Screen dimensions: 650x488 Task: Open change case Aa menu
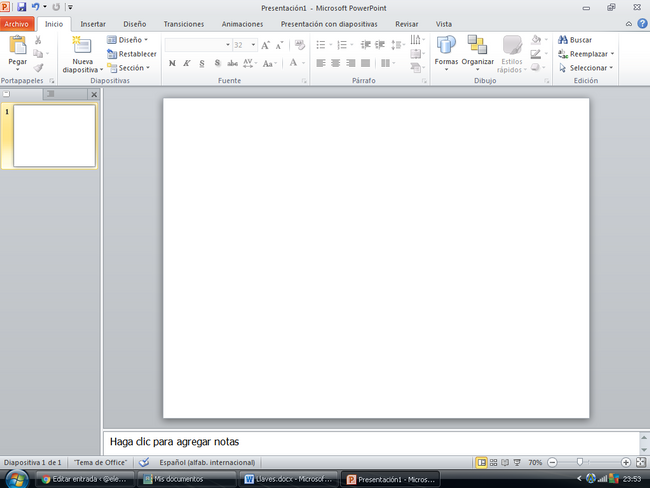click(x=269, y=63)
